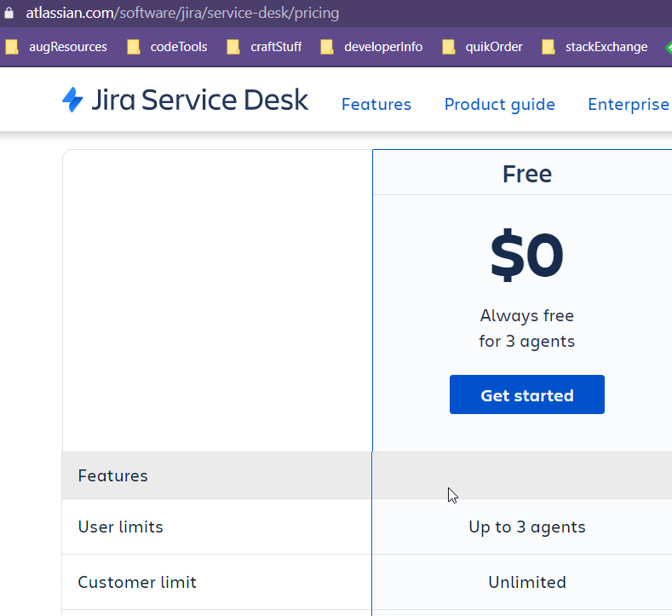The width and height of the screenshot is (672, 616).
Task: Open the stackExchange bookmark folder
Action: (594, 47)
